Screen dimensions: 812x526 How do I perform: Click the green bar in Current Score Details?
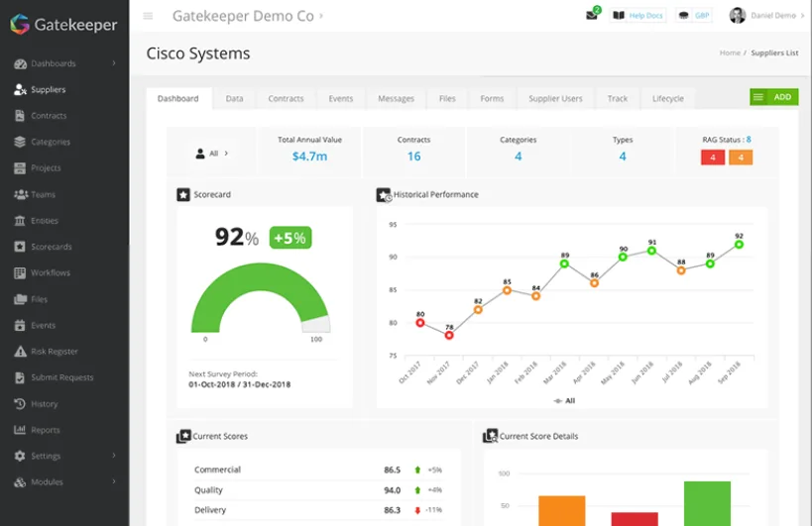point(707,504)
